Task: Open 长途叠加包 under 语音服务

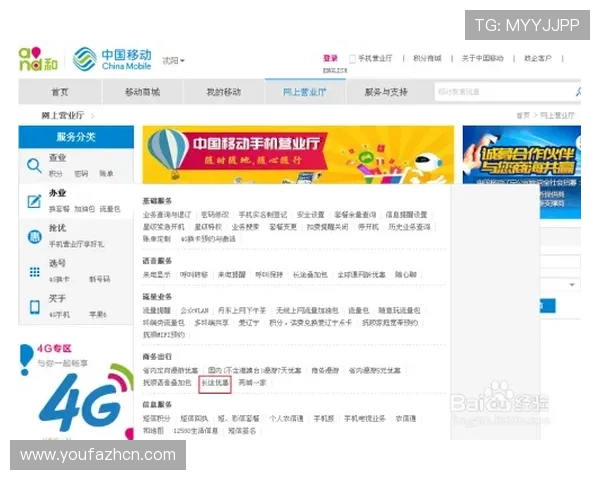Action: [310, 275]
